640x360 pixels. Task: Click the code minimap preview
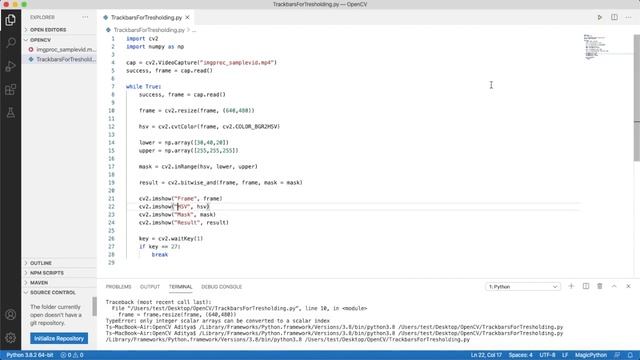coord(595,47)
